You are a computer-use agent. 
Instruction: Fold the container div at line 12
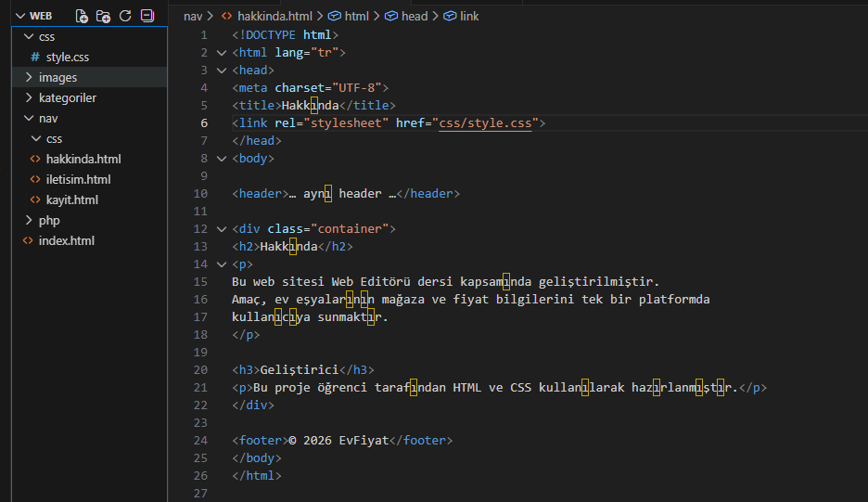point(222,229)
